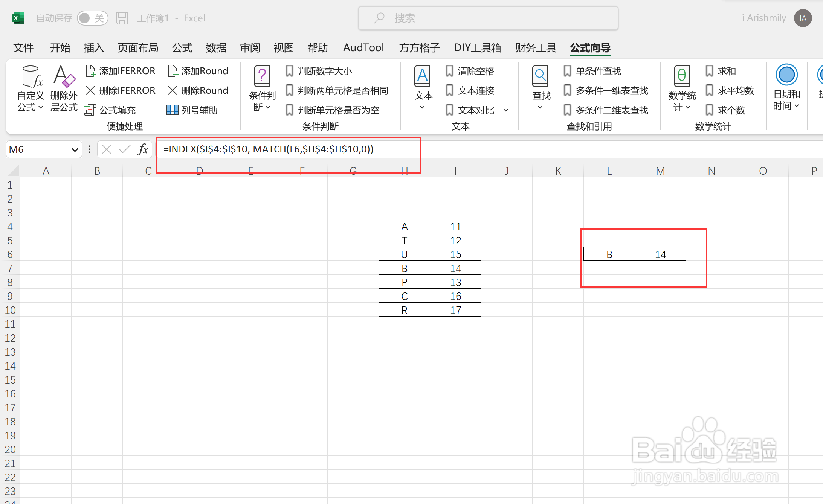This screenshot has width=823, height=504.
Task: Click the insert function fx icon
Action: [143, 149]
